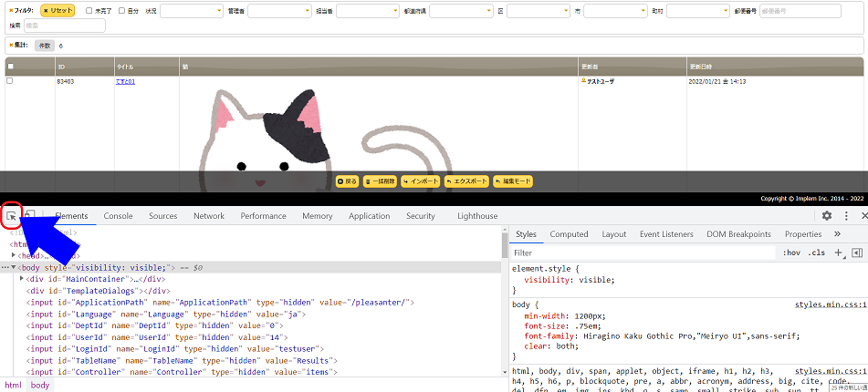
Task: Open the 町村 filter dropdown
Action: (x=698, y=11)
